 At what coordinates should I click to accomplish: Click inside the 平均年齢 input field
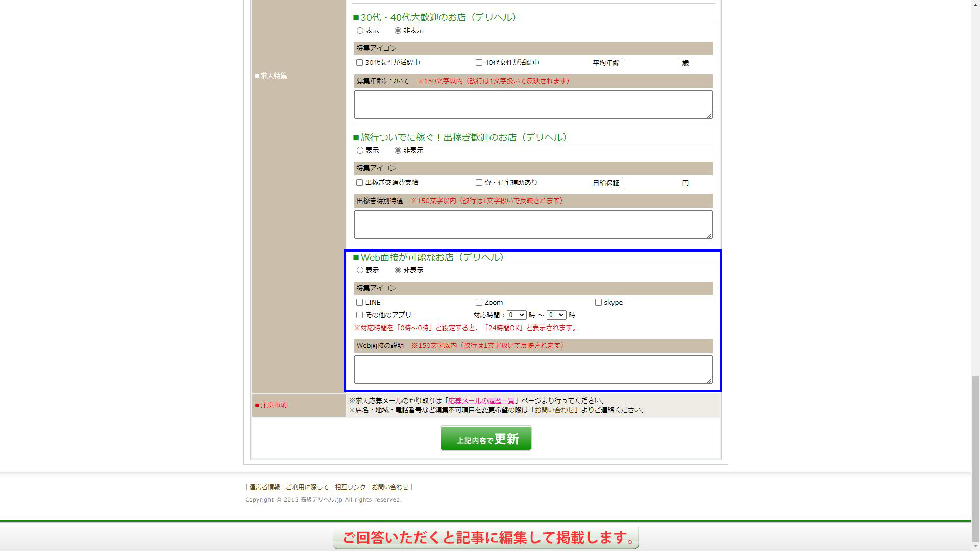pyautogui.click(x=651, y=63)
